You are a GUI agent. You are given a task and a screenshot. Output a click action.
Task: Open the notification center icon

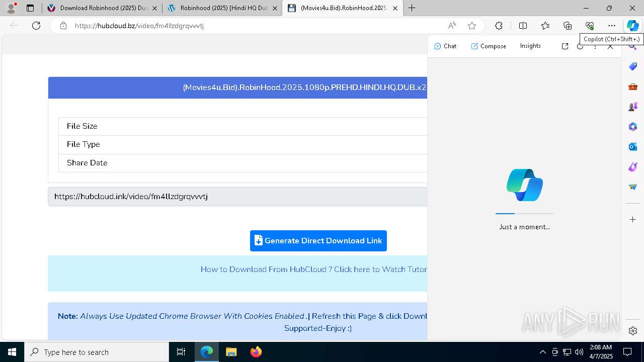click(628, 352)
